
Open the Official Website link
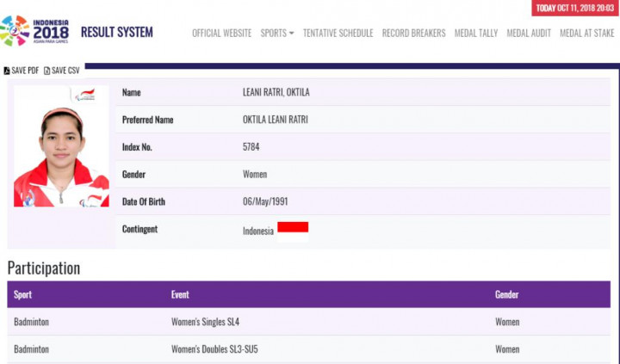[221, 34]
